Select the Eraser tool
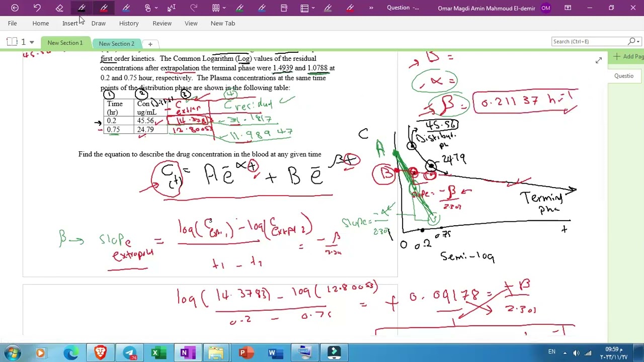The height and width of the screenshot is (362, 644). click(x=59, y=8)
